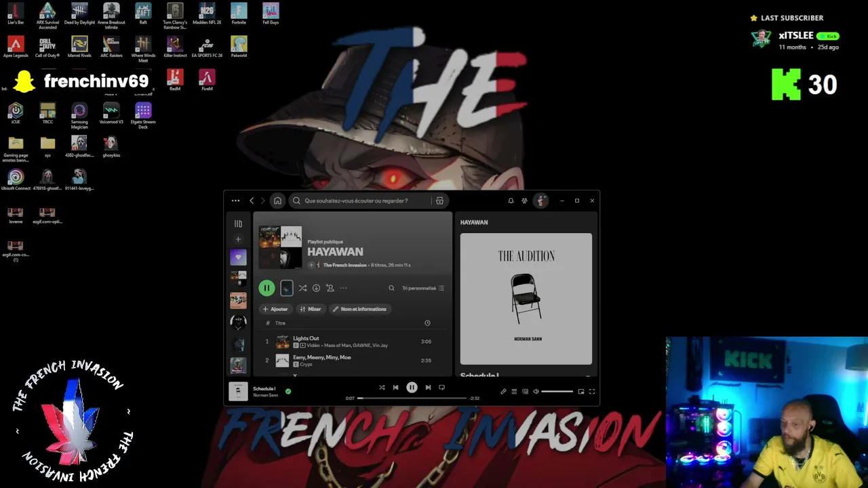This screenshot has height=488, width=868.
Task: Open the Connect to a device icon
Action: [x=525, y=392]
